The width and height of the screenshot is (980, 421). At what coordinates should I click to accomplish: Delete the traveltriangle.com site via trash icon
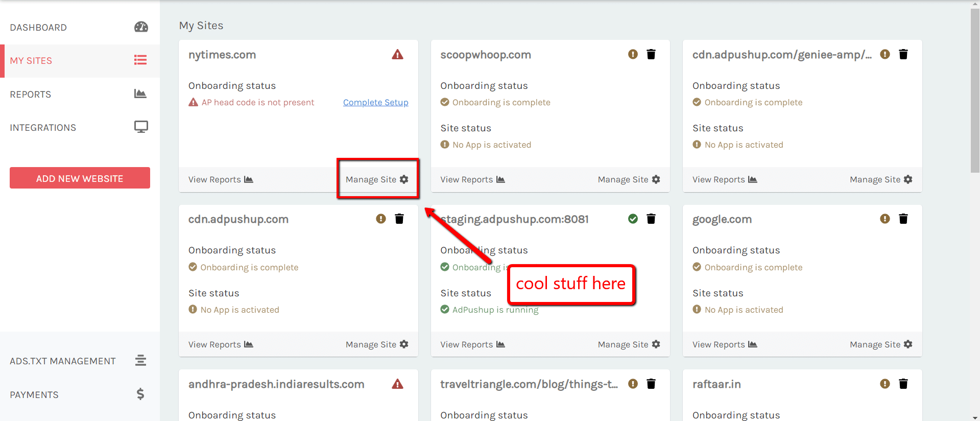[x=651, y=384]
